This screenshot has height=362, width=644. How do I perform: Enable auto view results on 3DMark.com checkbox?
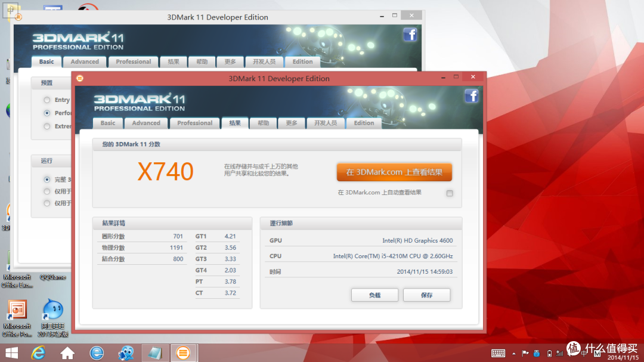click(x=450, y=193)
